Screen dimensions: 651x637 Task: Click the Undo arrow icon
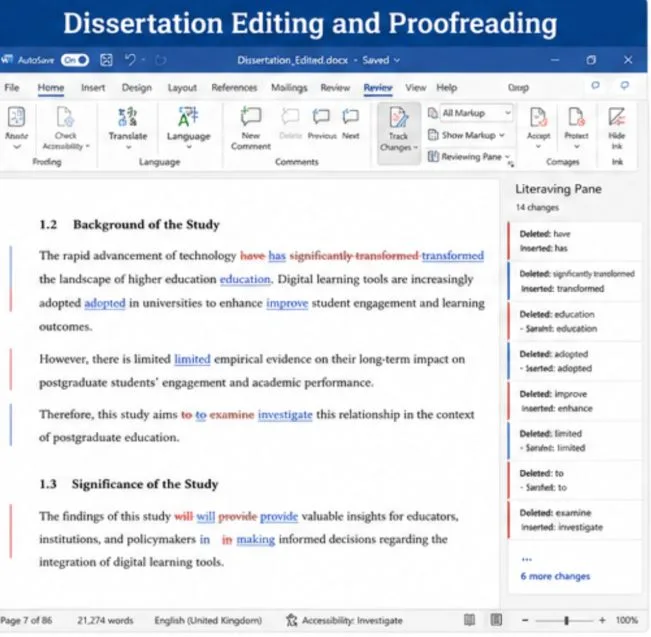click(130, 60)
